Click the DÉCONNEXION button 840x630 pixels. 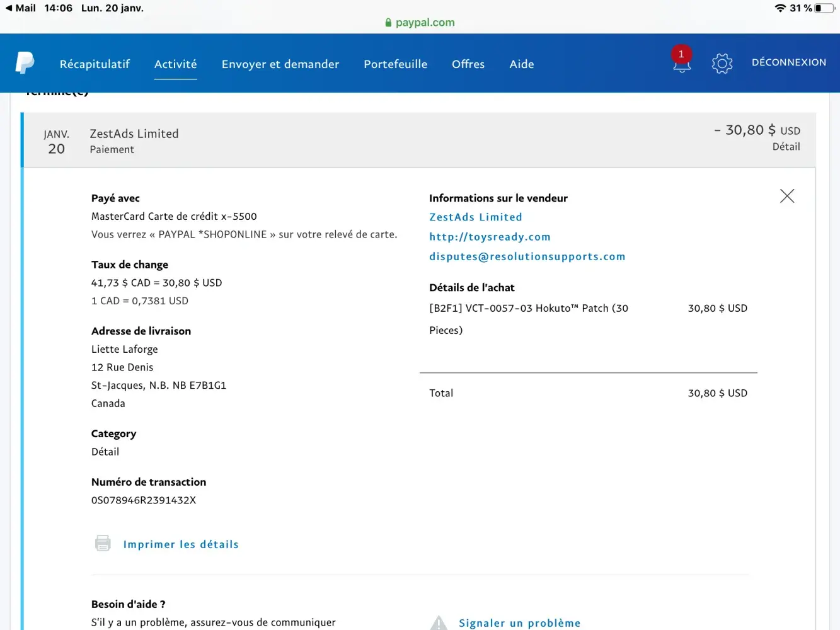788,62
